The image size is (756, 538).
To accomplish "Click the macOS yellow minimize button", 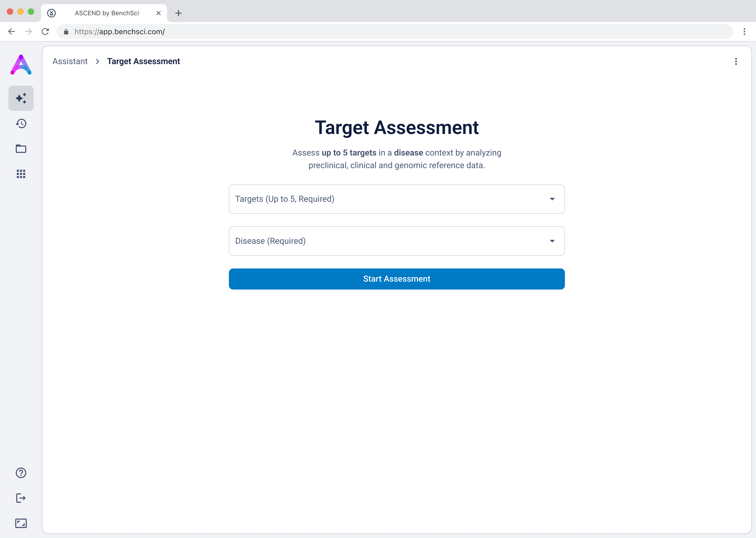I will (20, 12).
